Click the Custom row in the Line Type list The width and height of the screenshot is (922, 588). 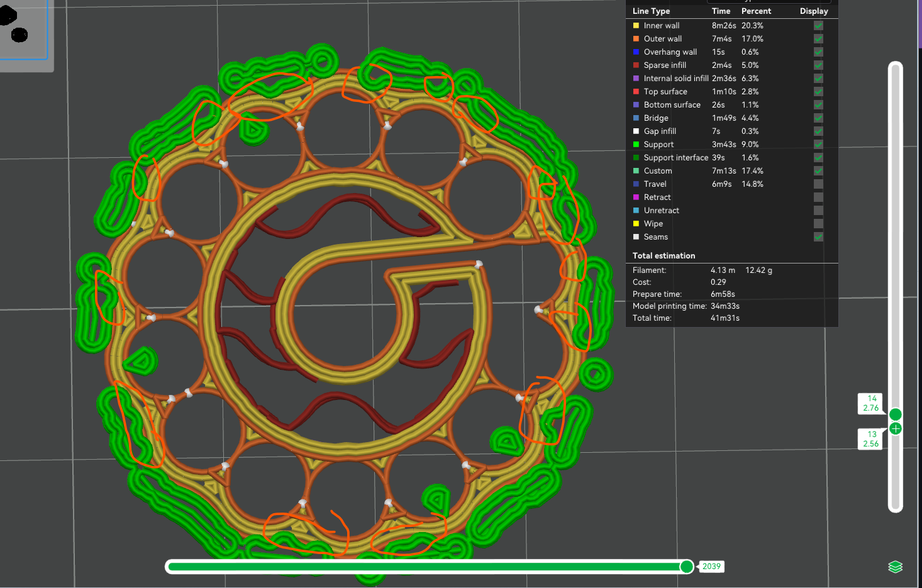[x=658, y=170]
